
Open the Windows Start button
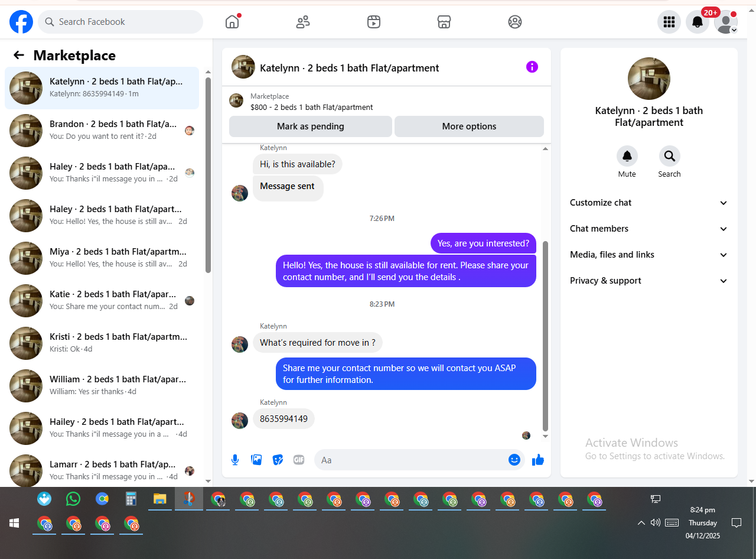(14, 523)
